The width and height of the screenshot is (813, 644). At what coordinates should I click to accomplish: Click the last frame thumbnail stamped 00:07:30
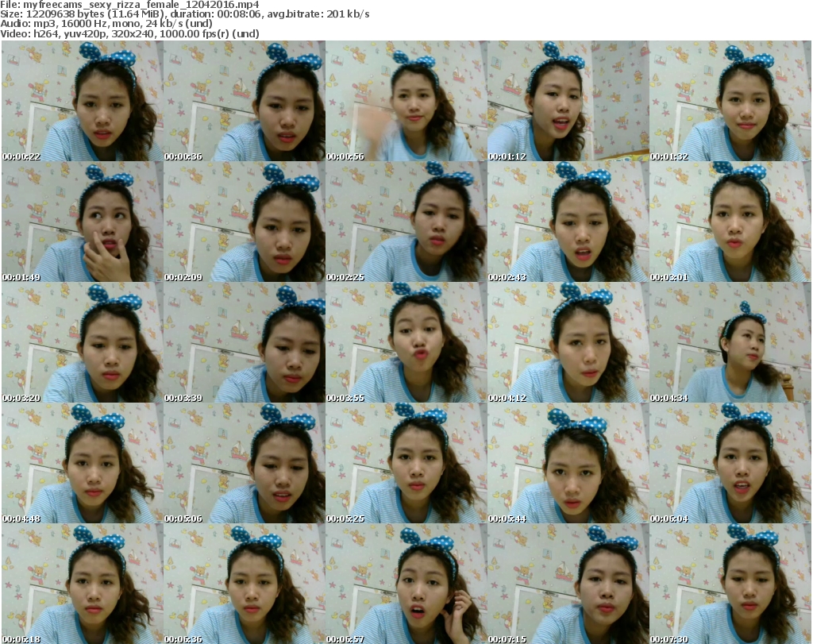[730, 584]
